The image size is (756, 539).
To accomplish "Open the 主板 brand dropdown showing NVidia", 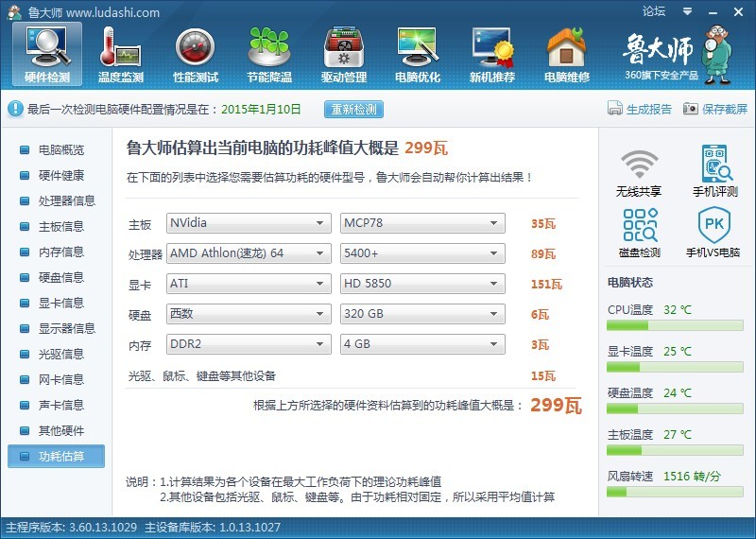I will (249, 223).
